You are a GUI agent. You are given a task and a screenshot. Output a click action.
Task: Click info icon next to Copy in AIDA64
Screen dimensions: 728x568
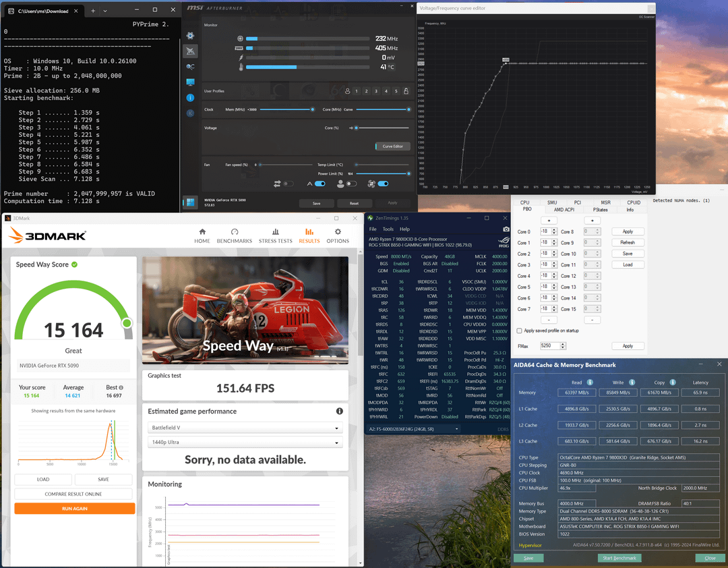(x=673, y=382)
